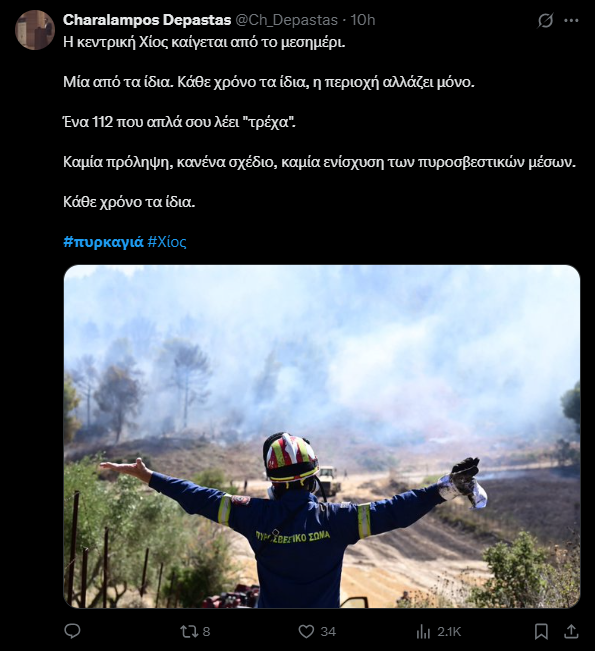Viewport: 595px width, 651px height.
Task: Open the @Ch_Depastas handle link
Action: tap(286, 20)
